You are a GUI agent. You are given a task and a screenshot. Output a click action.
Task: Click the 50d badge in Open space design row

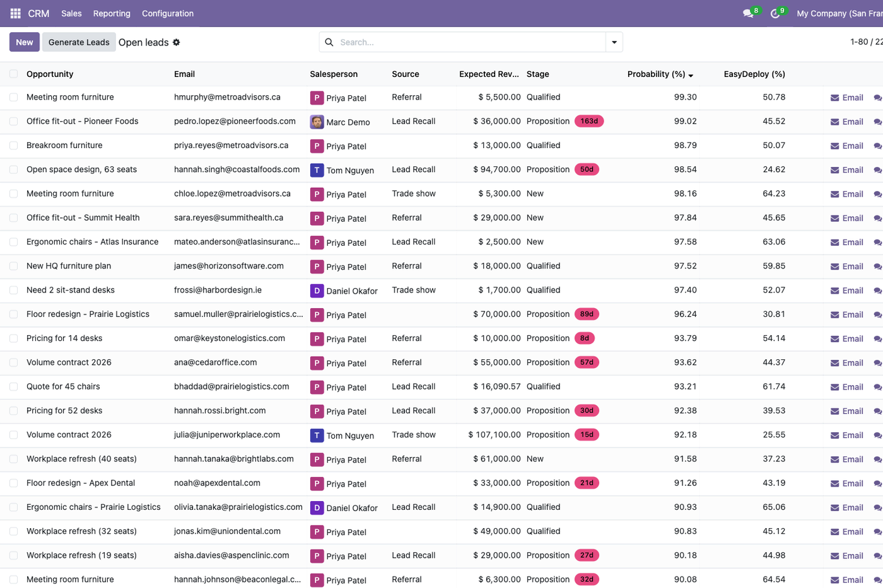587,170
